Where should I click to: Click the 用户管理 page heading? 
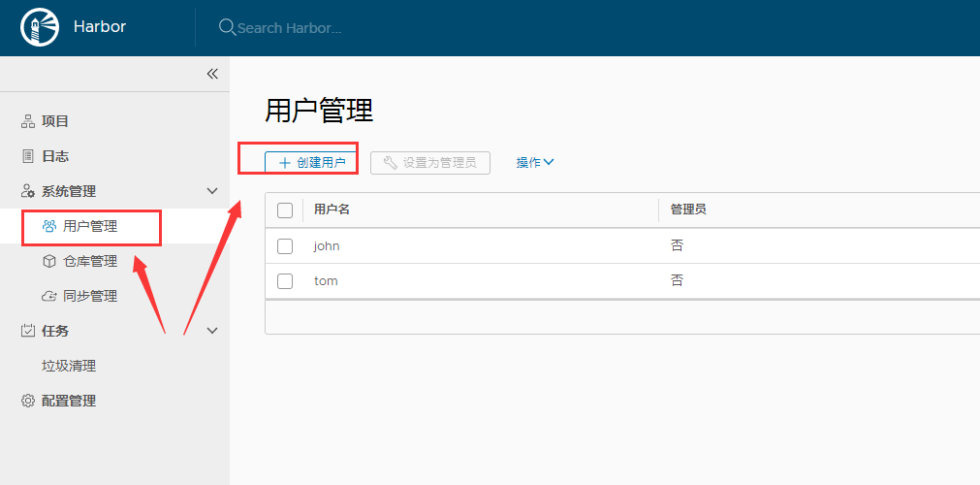click(x=319, y=112)
